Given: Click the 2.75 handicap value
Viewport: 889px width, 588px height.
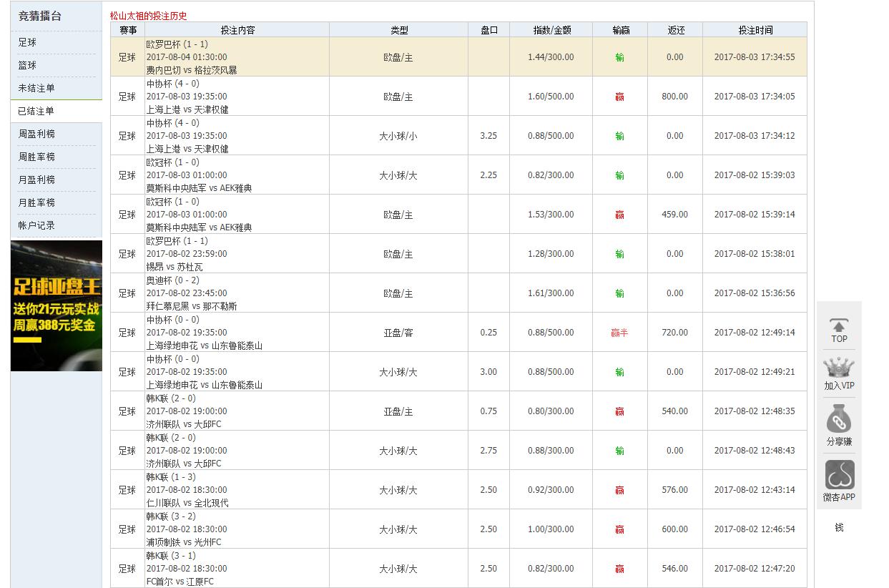Looking at the screenshot, I should (x=488, y=451).
